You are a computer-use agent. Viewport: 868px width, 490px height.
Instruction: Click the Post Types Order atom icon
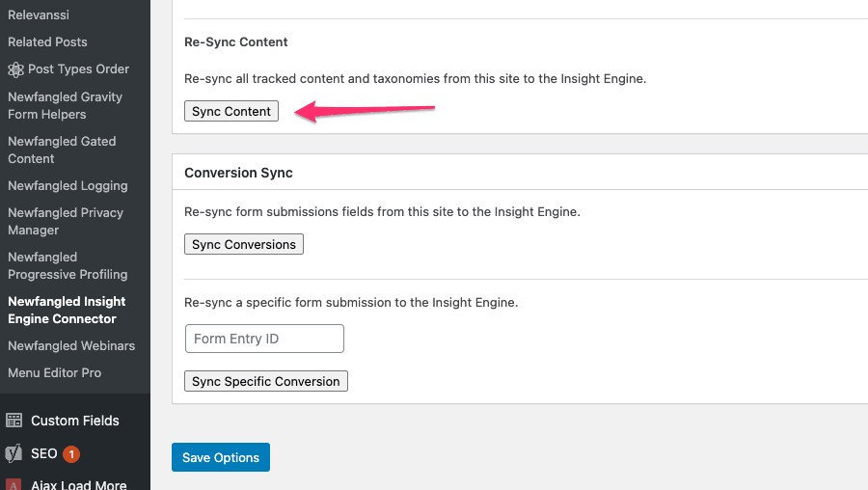pos(15,69)
